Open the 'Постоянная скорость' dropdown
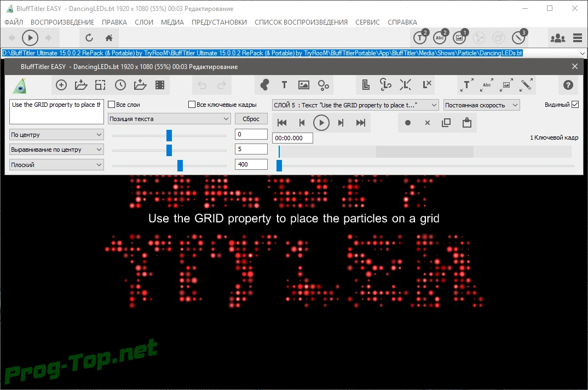The image size is (588, 390). tap(481, 105)
